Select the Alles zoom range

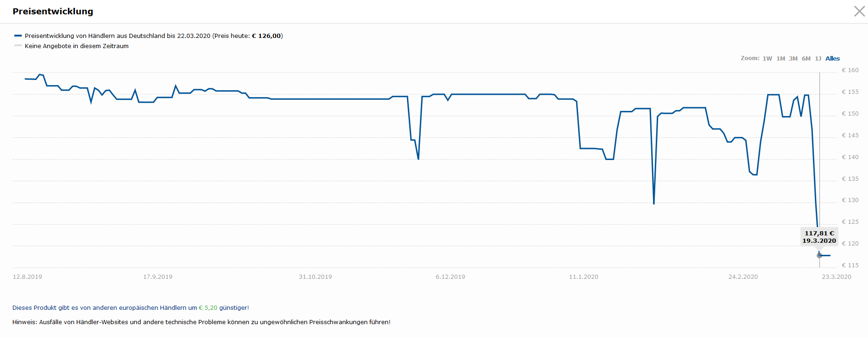(832, 59)
